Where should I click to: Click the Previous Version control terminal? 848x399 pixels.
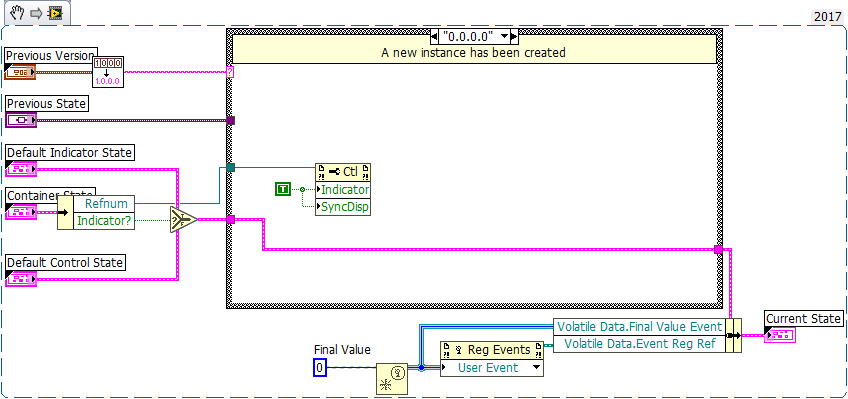[20, 71]
